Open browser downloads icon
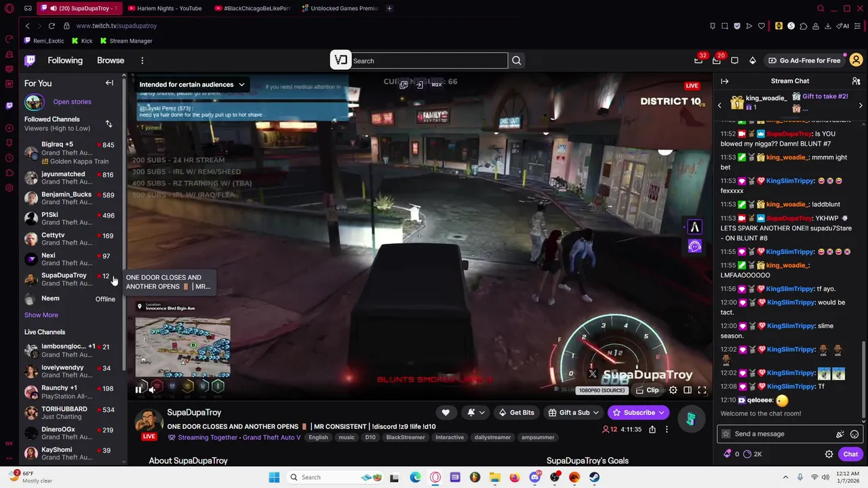The image size is (868, 488). [x=828, y=26]
